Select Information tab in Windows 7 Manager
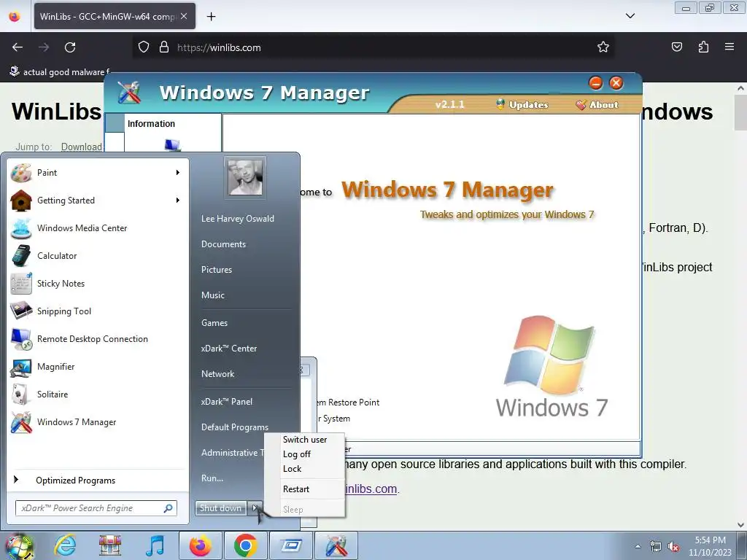The image size is (747, 560). [x=151, y=124]
